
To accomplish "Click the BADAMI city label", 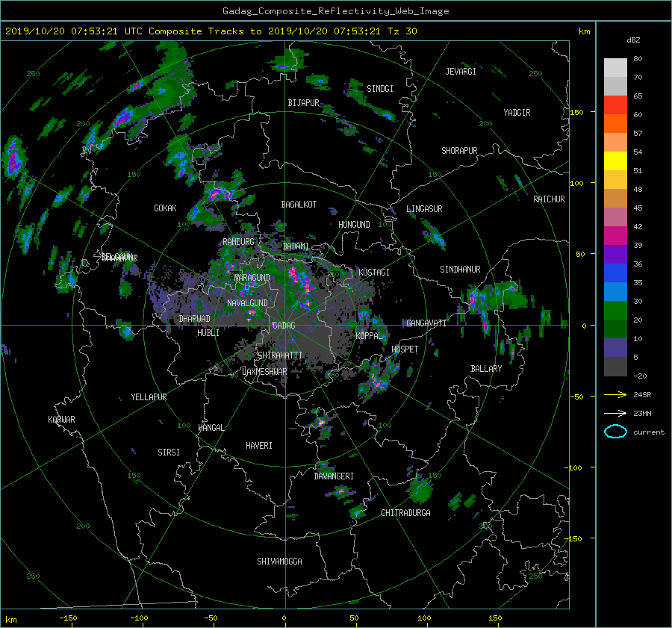I will click(296, 246).
